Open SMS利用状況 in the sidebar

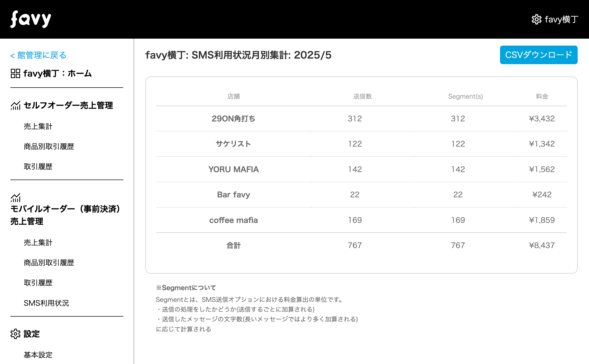(x=46, y=303)
